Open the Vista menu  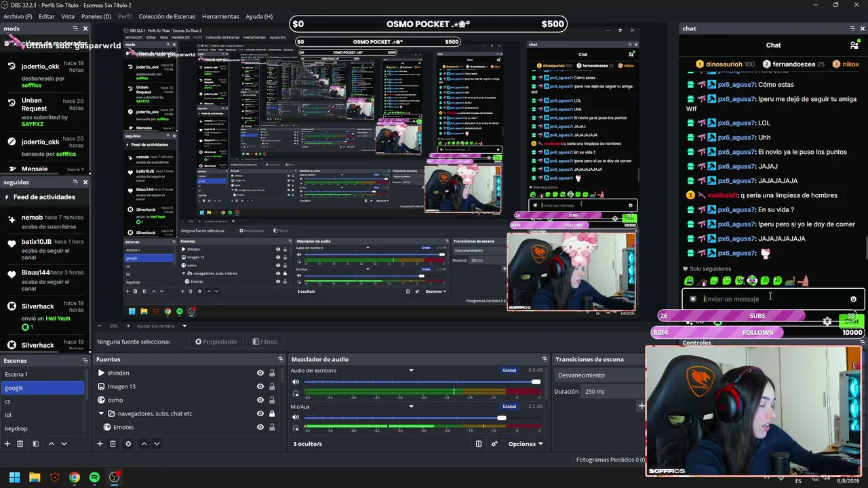click(x=68, y=16)
